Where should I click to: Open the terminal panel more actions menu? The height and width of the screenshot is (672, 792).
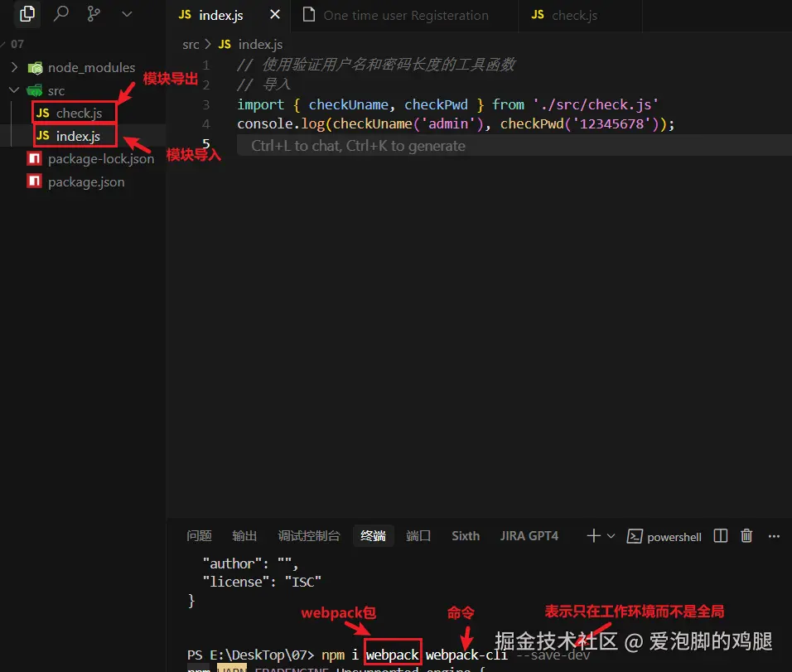[774, 536]
